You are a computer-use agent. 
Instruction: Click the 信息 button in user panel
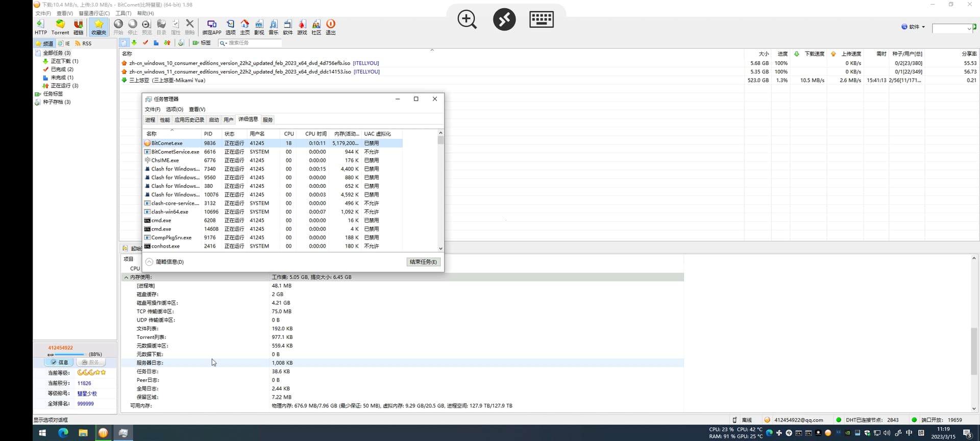coord(60,362)
